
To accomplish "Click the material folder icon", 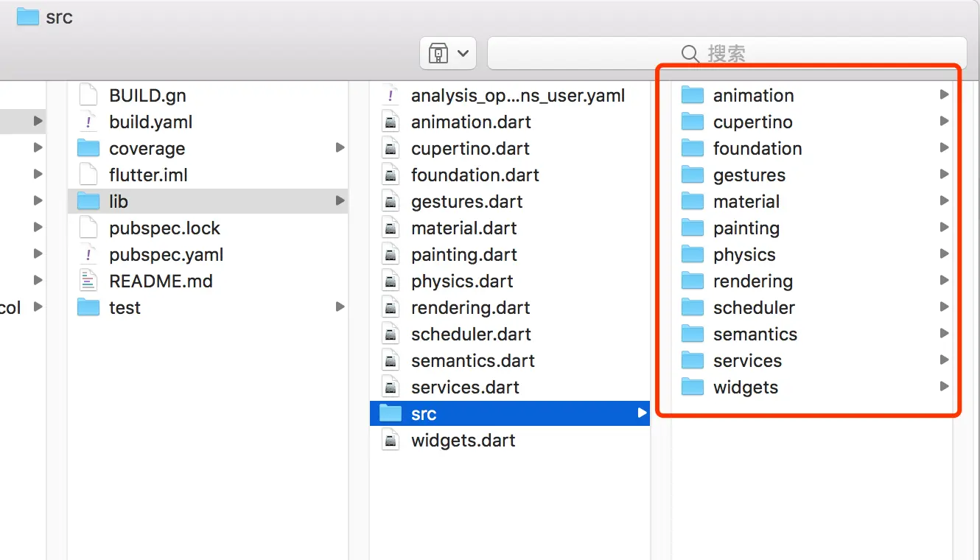I will 693,201.
